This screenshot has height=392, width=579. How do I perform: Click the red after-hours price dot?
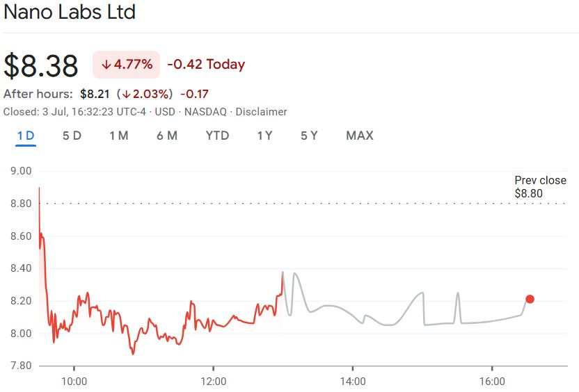pyautogui.click(x=530, y=299)
